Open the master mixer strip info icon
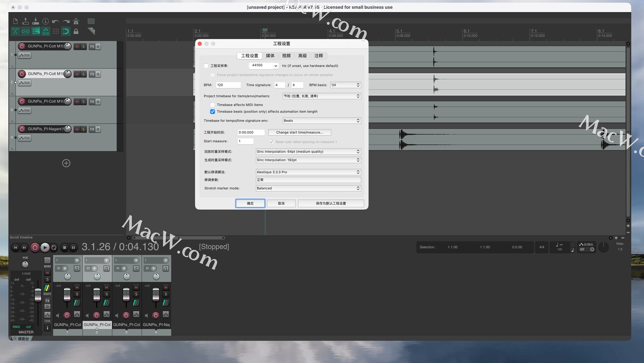Image resolution: width=644 pixels, height=363 pixels. tap(47, 328)
